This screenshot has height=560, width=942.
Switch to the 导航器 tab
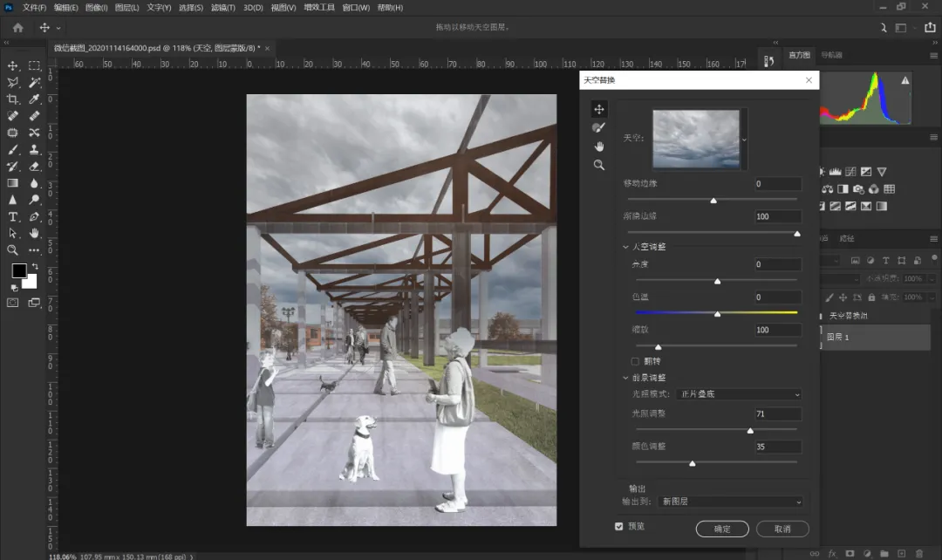(831, 55)
